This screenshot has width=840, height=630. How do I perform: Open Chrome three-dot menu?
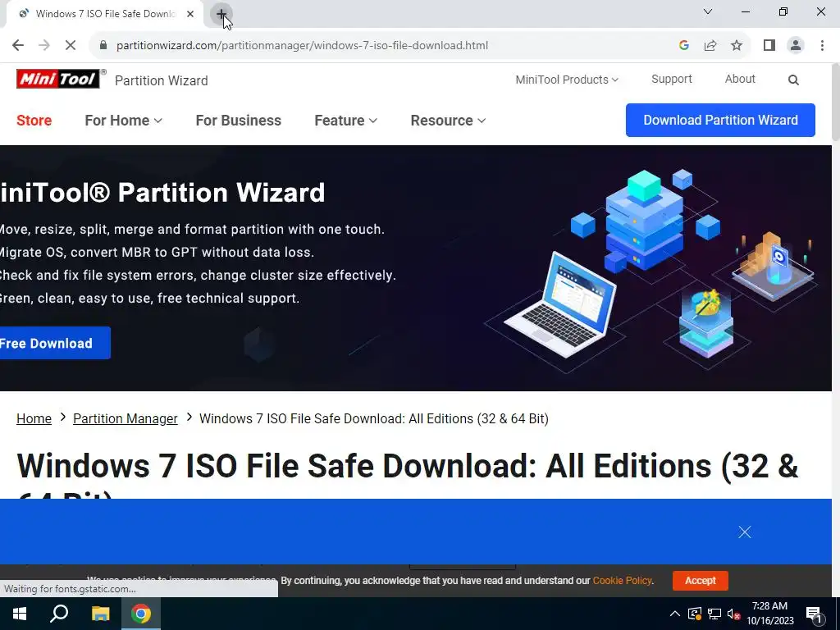822,46
